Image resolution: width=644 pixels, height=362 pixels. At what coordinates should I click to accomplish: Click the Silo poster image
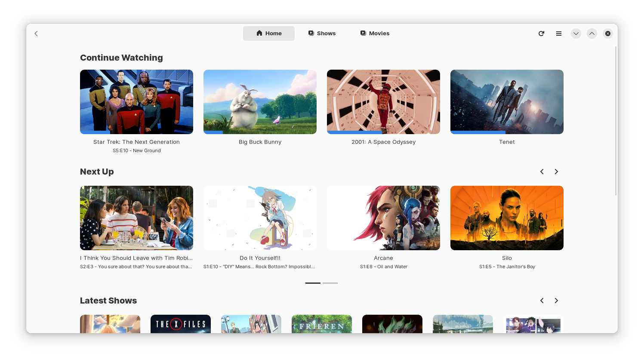pos(507,218)
